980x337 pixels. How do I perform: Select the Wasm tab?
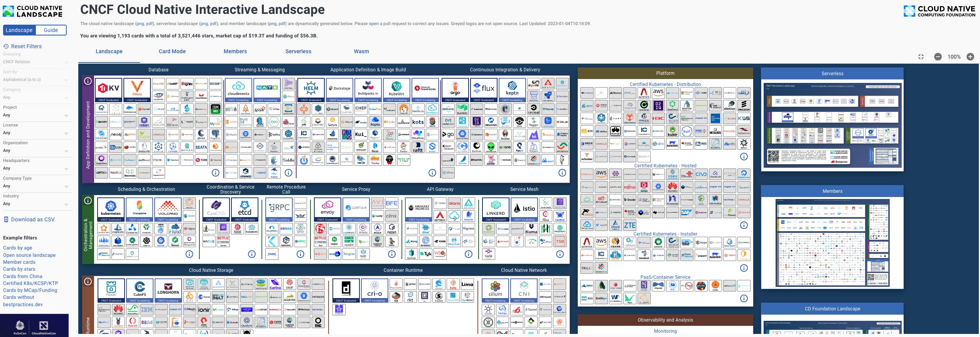(x=361, y=52)
